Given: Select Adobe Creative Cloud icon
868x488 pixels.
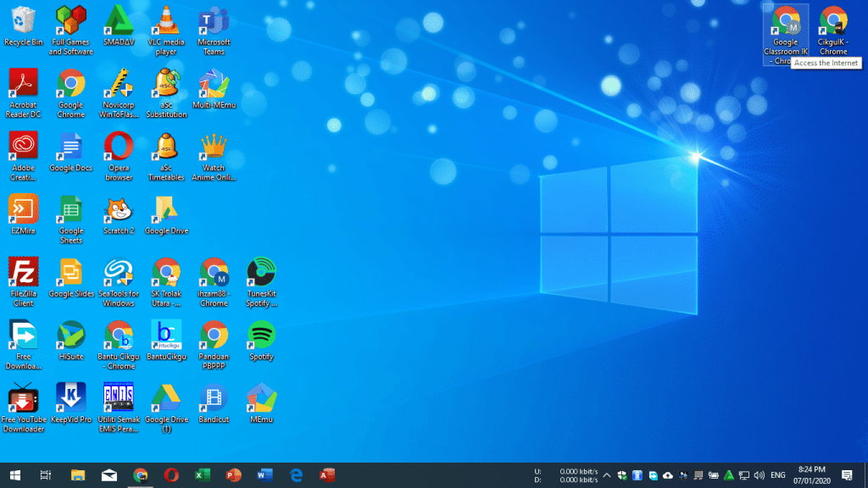Looking at the screenshot, I should (23, 157).
